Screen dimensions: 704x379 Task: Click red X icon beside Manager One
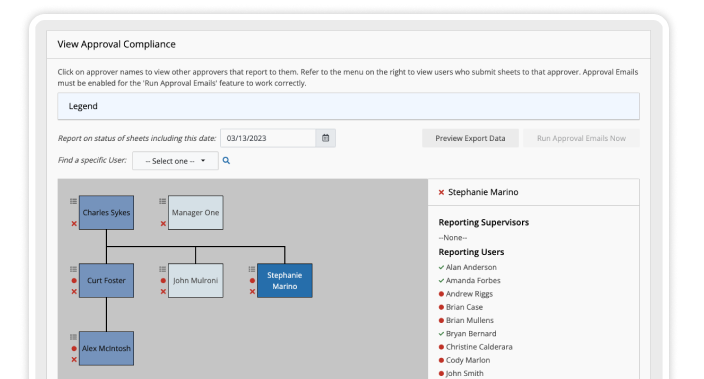(163, 224)
